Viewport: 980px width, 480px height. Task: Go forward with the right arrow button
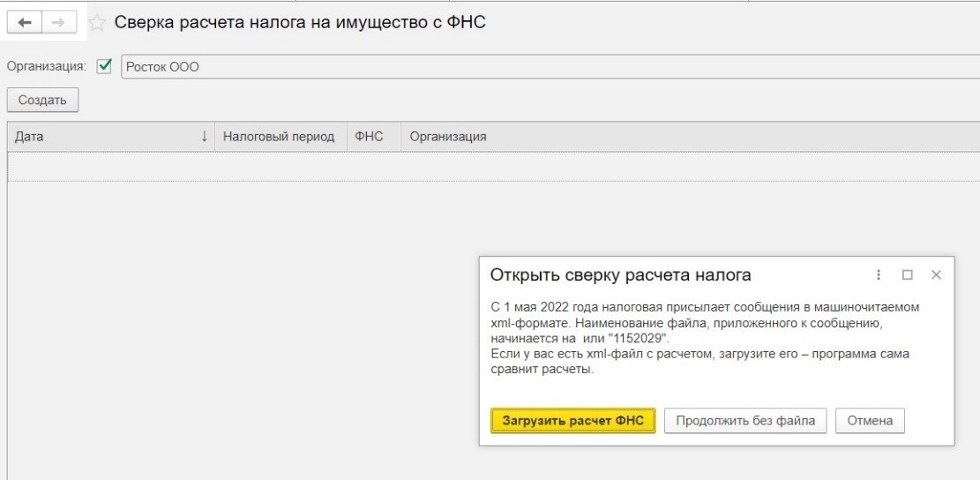coord(59,23)
